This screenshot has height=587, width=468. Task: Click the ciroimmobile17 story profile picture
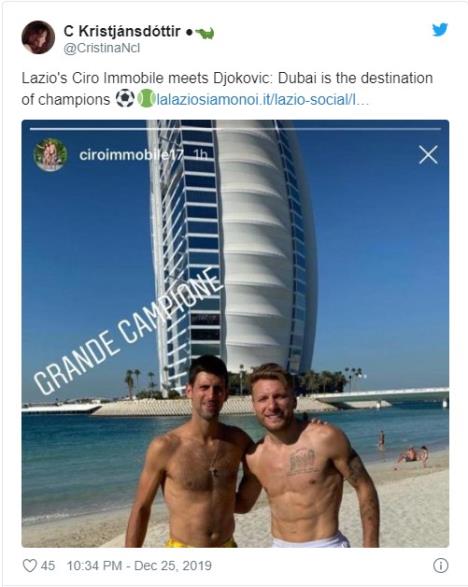(x=50, y=155)
